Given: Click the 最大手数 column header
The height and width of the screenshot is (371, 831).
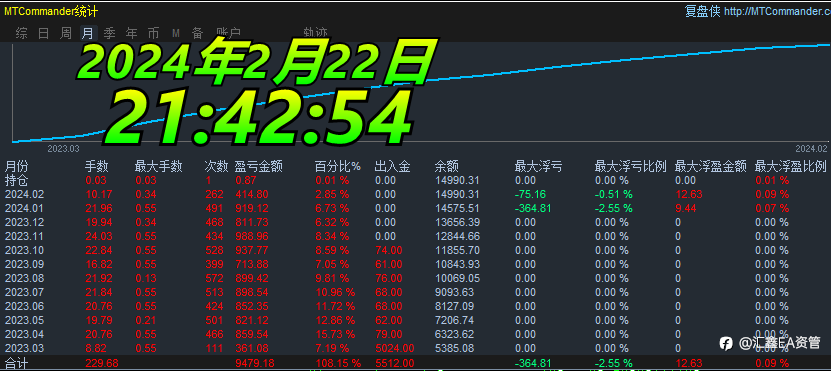Looking at the screenshot, I should click(x=158, y=166).
